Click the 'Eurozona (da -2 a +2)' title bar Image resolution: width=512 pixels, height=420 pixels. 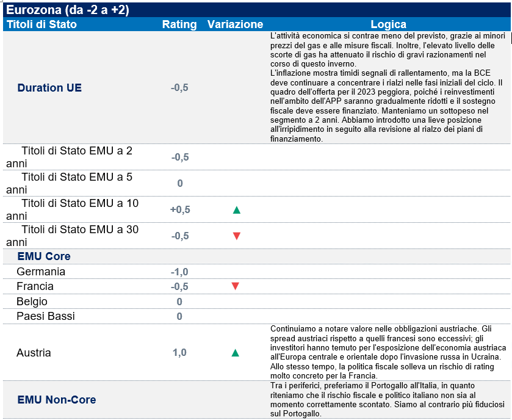pos(68,10)
